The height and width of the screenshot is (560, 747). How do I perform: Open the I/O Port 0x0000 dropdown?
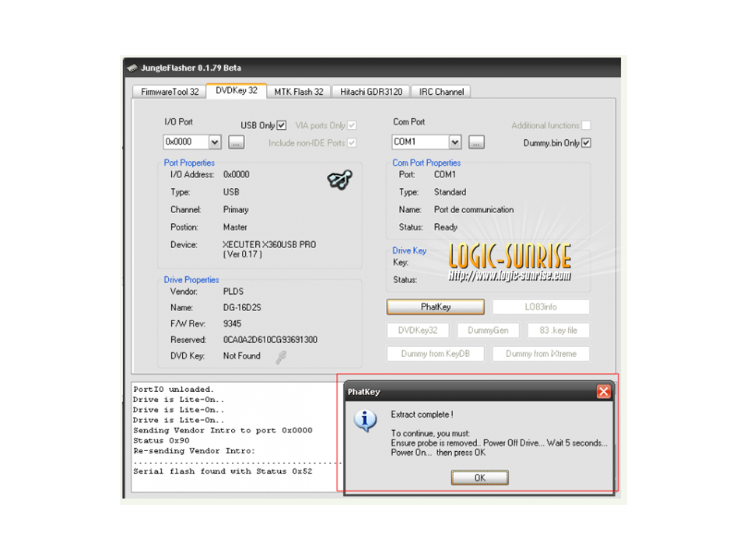coord(215,142)
